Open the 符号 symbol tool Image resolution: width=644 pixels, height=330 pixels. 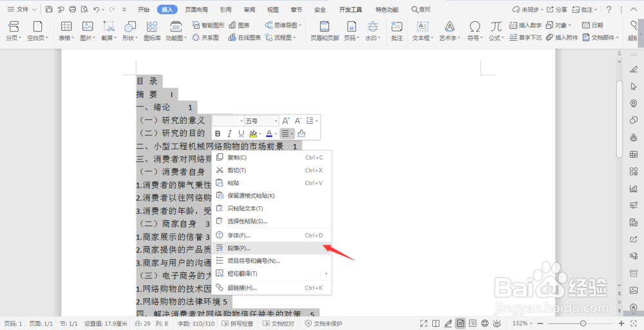coord(475,31)
